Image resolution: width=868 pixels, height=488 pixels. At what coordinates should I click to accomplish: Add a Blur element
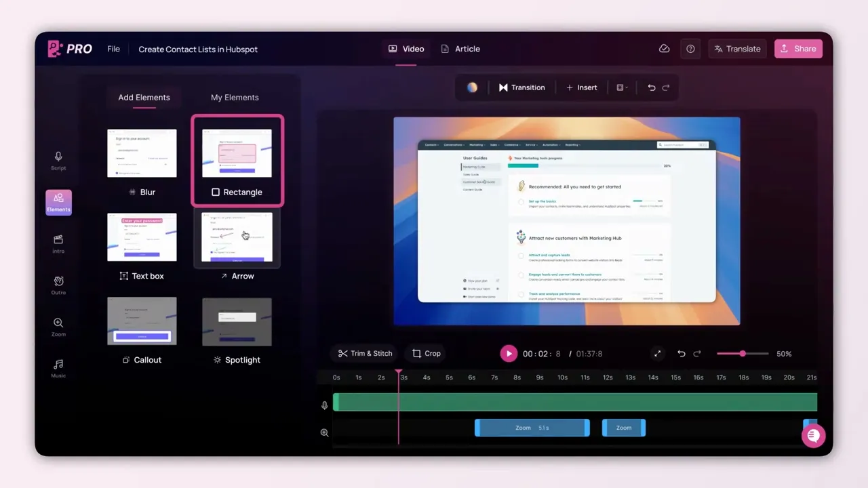tap(142, 163)
